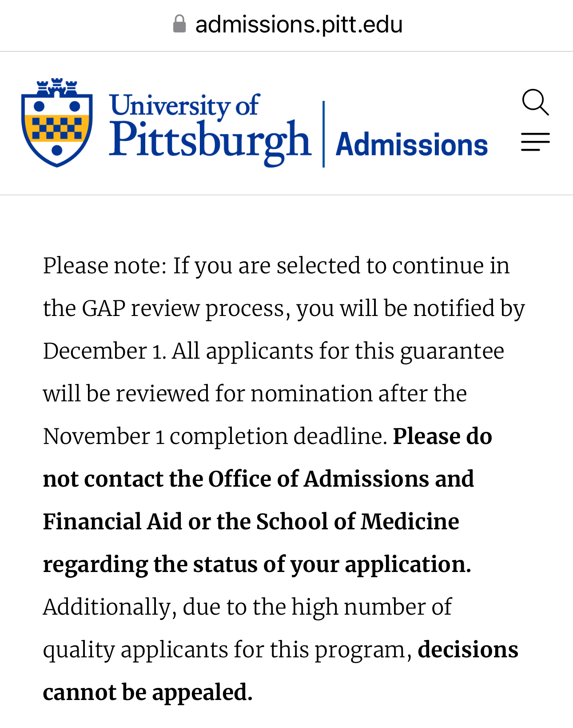Click the bold "Please do" text
The width and height of the screenshot is (573, 728).
442,436
